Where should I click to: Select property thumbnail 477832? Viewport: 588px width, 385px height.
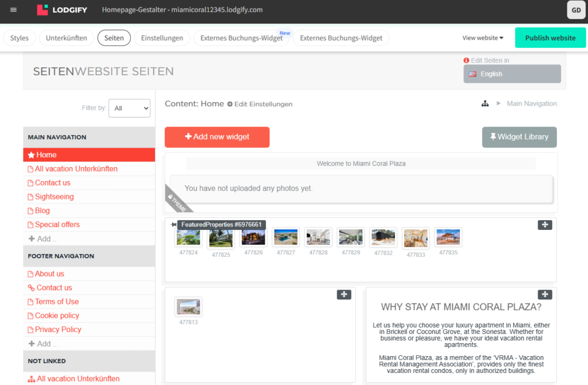(x=383, y=237)
